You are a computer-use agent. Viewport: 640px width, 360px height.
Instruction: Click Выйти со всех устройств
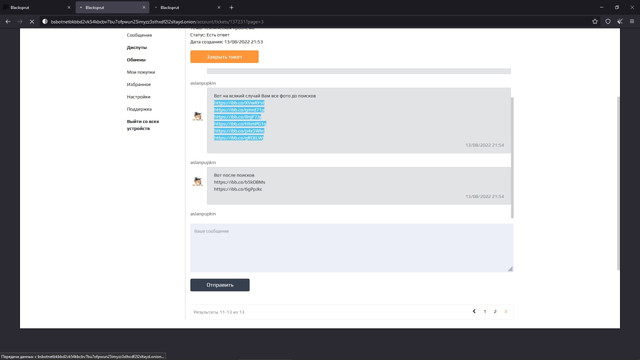click(143, 125)
